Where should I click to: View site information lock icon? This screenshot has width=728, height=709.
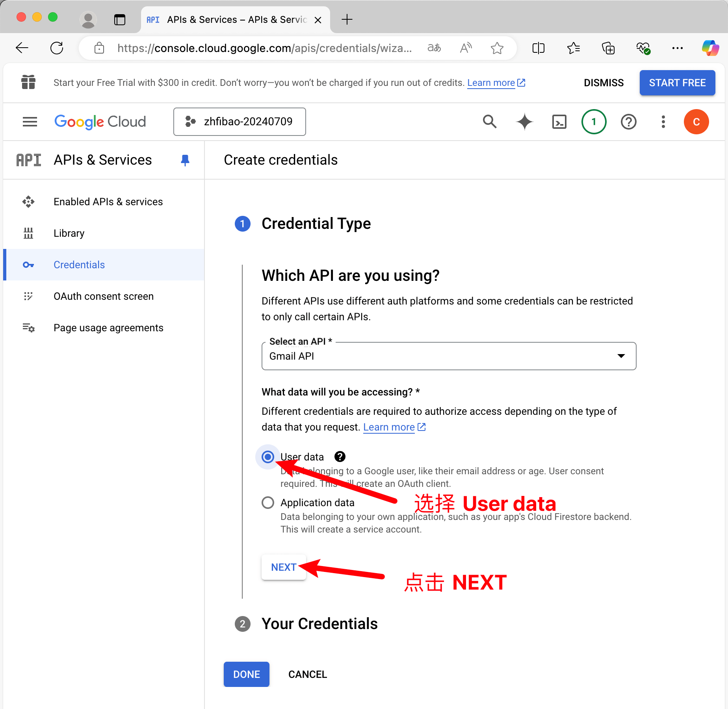[99, 48]
